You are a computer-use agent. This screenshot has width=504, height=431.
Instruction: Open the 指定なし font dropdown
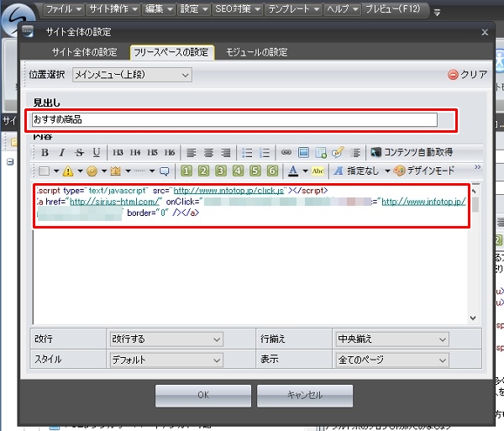(387, 171)
